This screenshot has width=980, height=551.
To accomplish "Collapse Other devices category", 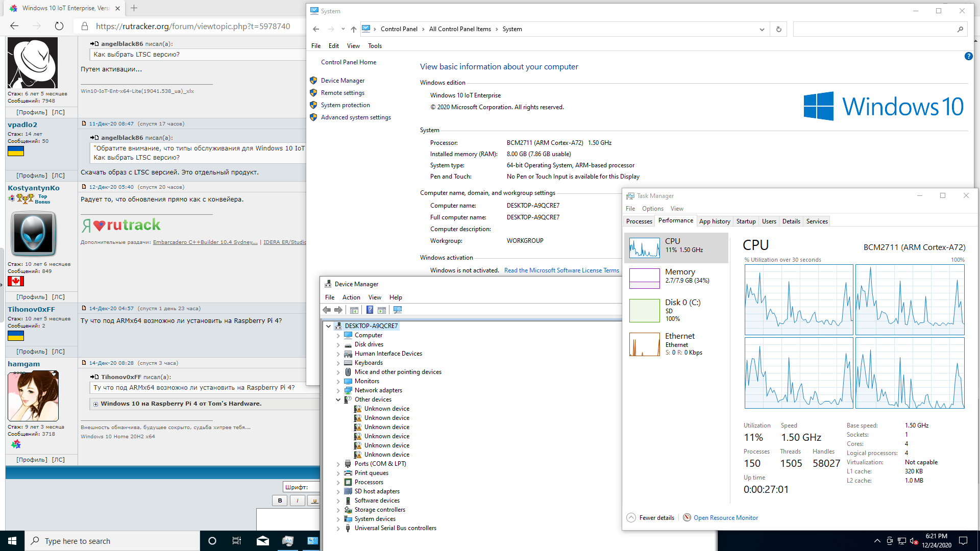I will click(x=338, y=400).
